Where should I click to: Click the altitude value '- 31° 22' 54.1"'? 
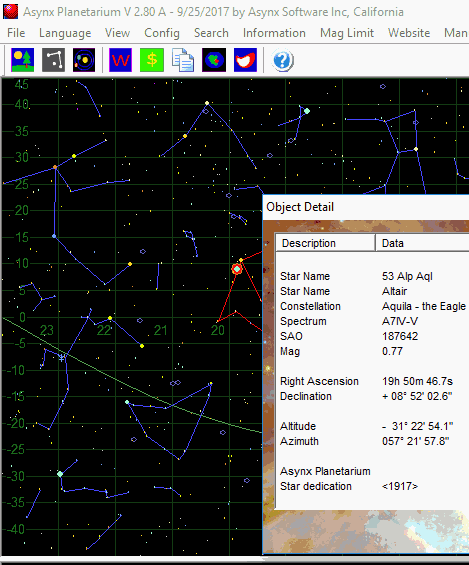417,426
